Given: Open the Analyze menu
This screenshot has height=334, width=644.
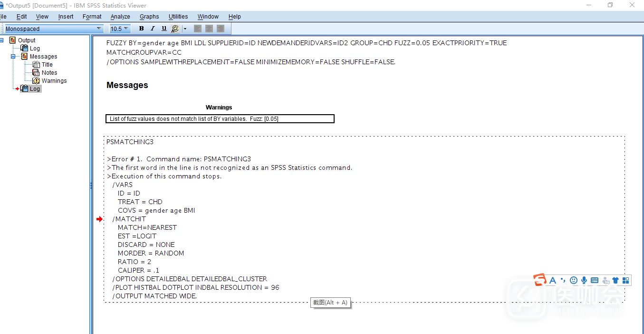Looking at the screenshot, I should [x=120, y=17].
